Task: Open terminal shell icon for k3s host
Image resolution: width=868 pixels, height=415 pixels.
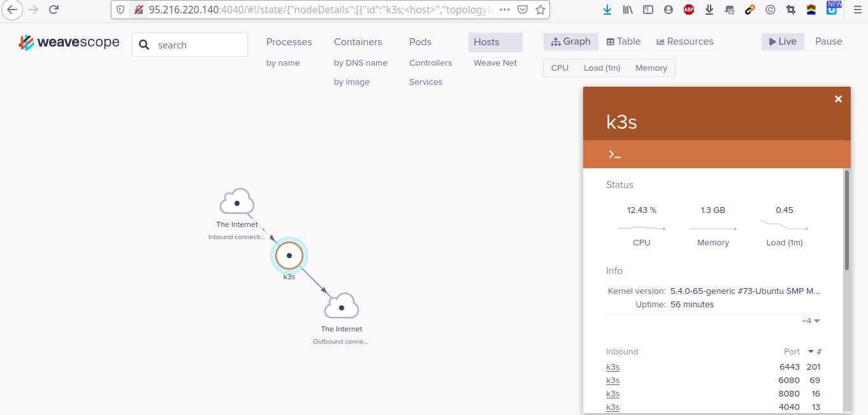Action: pyautogui.click(x=614, y=154)
